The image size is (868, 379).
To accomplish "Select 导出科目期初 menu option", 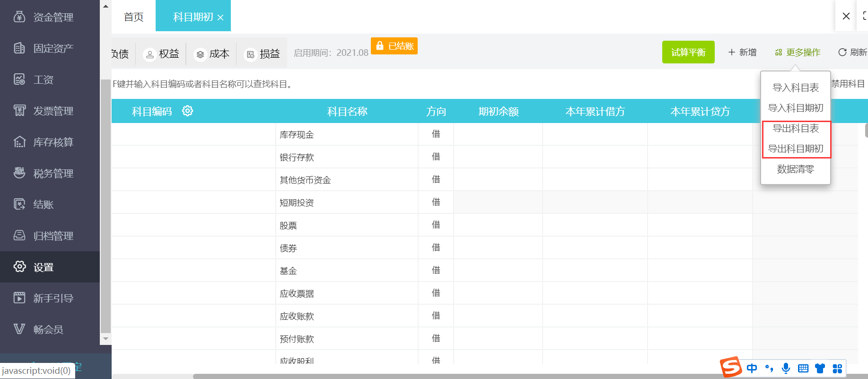I will (795, 149).
